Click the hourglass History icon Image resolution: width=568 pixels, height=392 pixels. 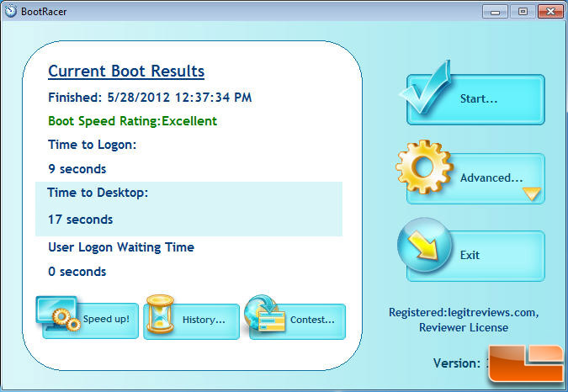tap(160, 314)
